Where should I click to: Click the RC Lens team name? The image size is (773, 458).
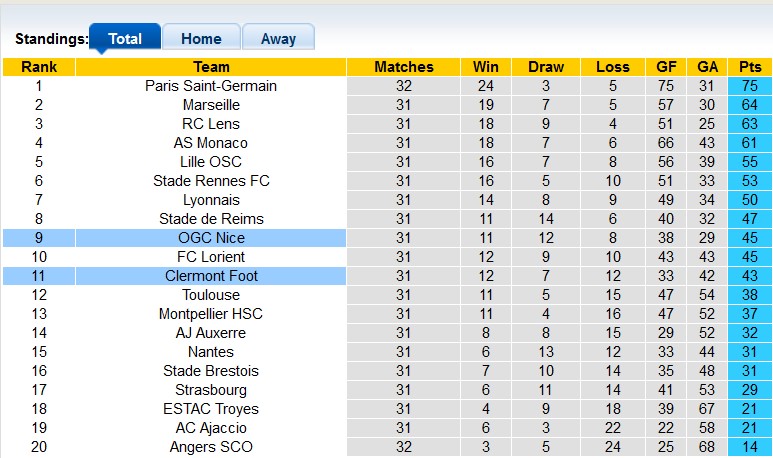(x=211, y=124)
